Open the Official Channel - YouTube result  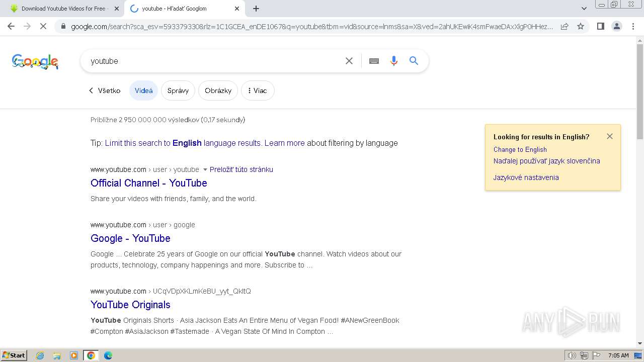pyautogui.click(x=149, y=183)
